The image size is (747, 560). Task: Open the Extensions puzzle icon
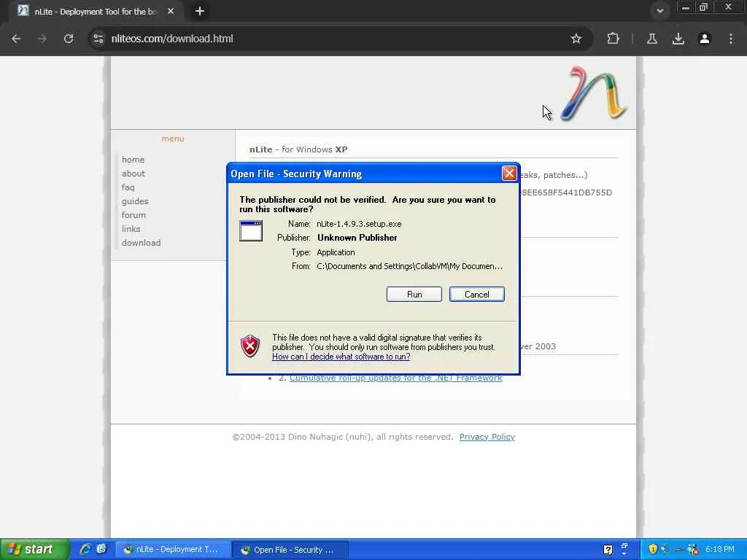click(613, 39)
